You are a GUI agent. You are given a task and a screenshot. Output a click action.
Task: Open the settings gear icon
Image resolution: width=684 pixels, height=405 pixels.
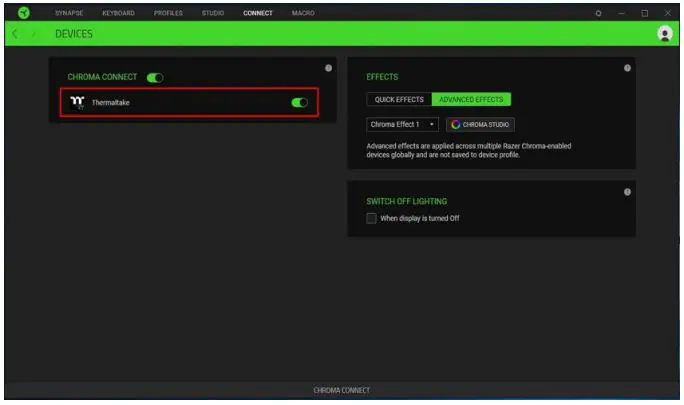(598, 14)
